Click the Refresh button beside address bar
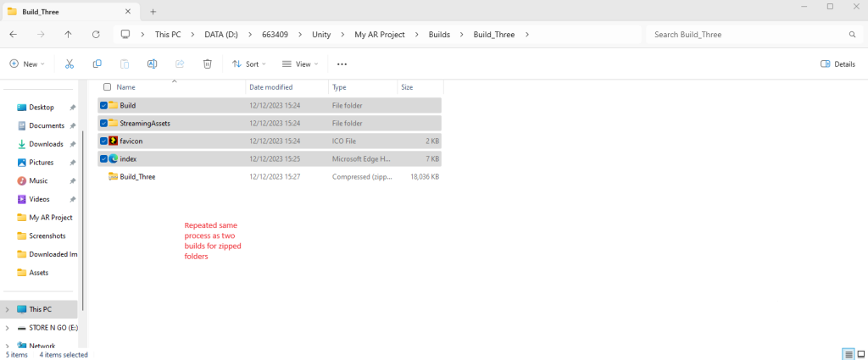 pyautogui.click(x=96, y=35)
